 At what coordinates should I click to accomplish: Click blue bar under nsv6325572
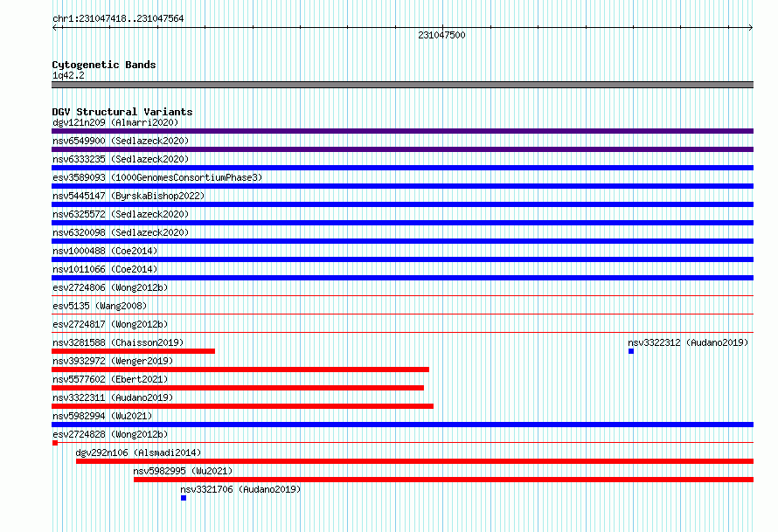click(402, 223)
